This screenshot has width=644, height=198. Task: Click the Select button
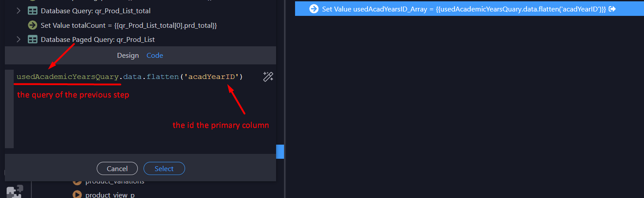[164, 168]
